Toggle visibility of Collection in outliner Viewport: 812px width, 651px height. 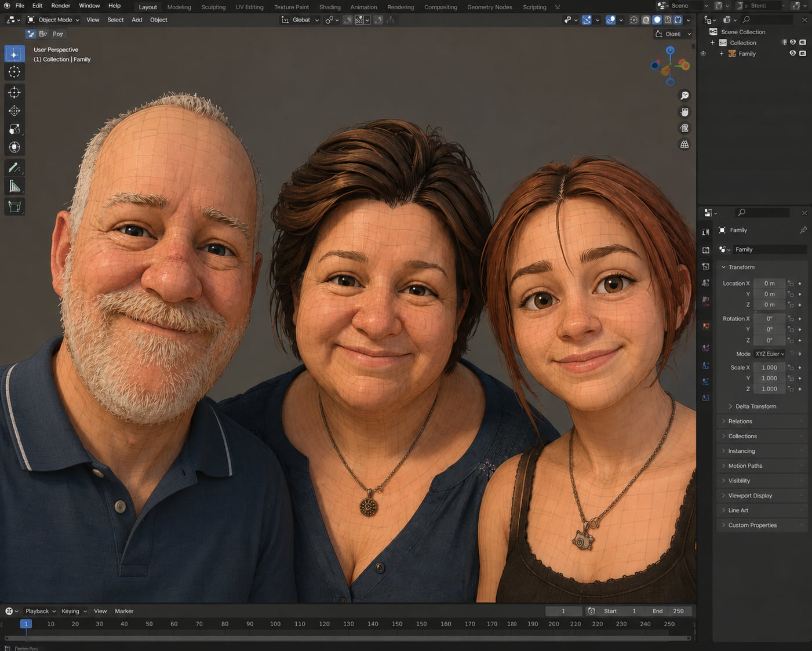(793, 42)
